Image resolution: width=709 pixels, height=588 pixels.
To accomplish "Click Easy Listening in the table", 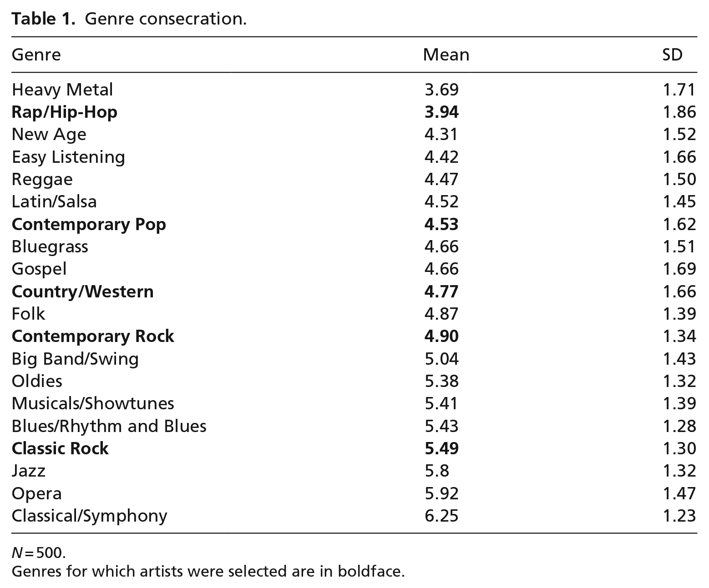I will coord(68,157).
